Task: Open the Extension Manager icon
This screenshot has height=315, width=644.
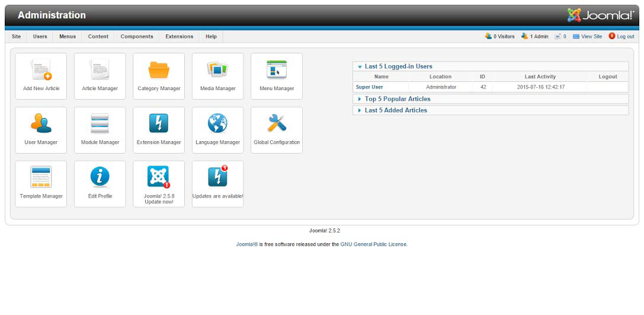Action: pyautogui.click(x=159, y=123)
